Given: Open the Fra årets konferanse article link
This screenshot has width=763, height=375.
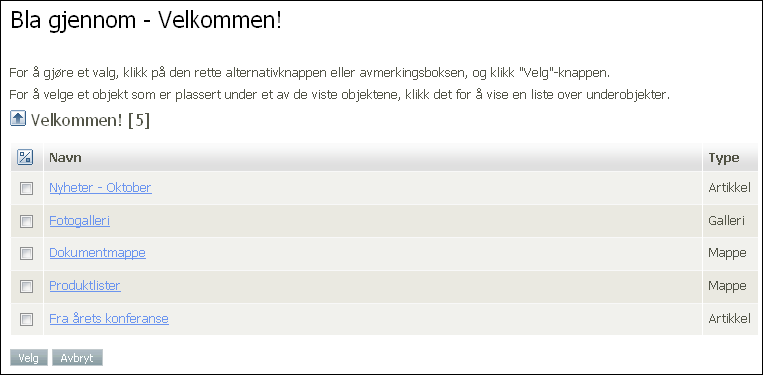Looking at the screenshot, I should pos(109,319).
